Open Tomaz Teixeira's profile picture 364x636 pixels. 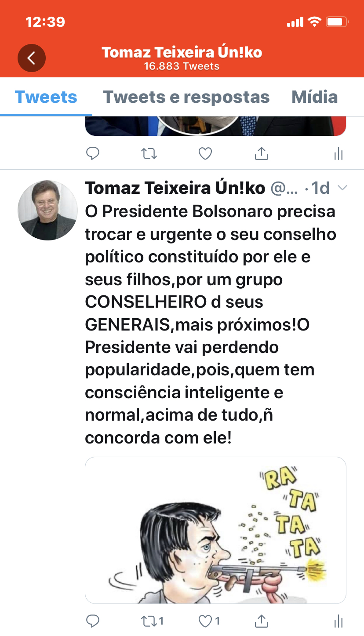click(47, 210)
